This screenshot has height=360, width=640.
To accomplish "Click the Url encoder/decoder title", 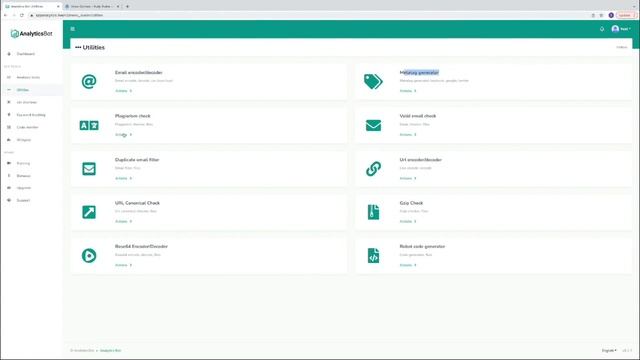I will point(421,160).
